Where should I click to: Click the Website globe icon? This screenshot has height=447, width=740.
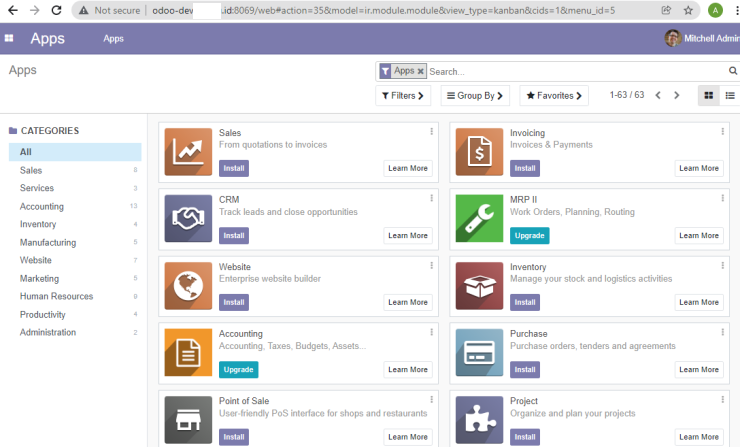[188, 286]
